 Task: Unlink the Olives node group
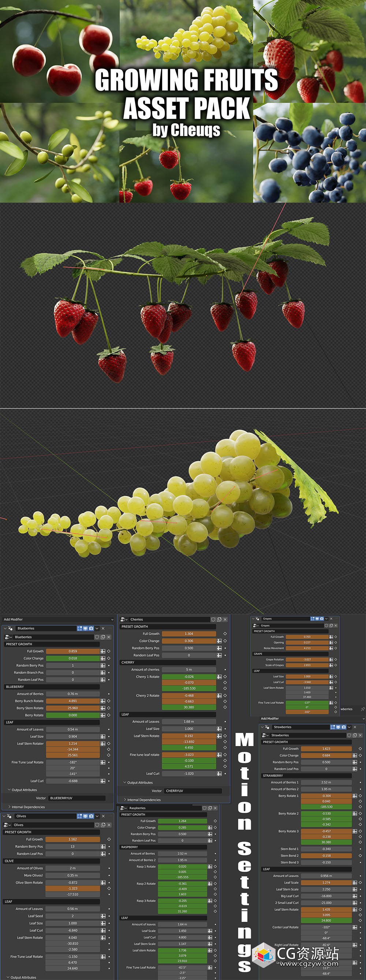[x=109, y=825]
